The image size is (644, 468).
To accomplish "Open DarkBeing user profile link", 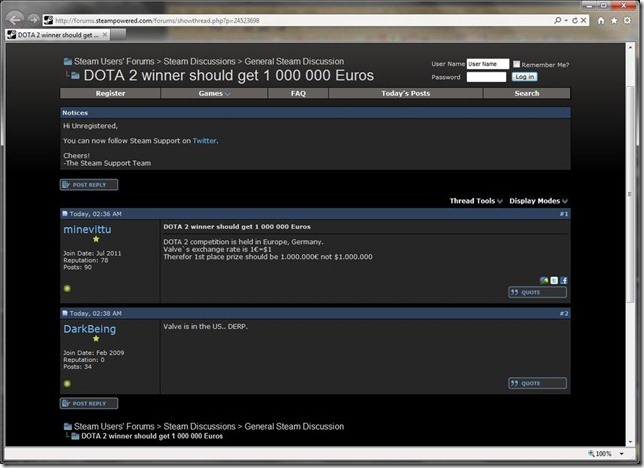I will (89, 329).
